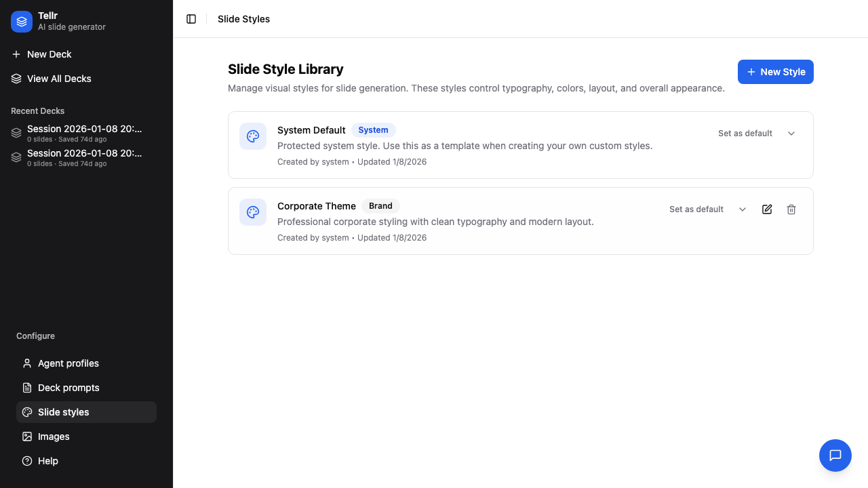Click the System Default palette icon
This screenshot has height=488, width=868.
[x=253, y=136]
